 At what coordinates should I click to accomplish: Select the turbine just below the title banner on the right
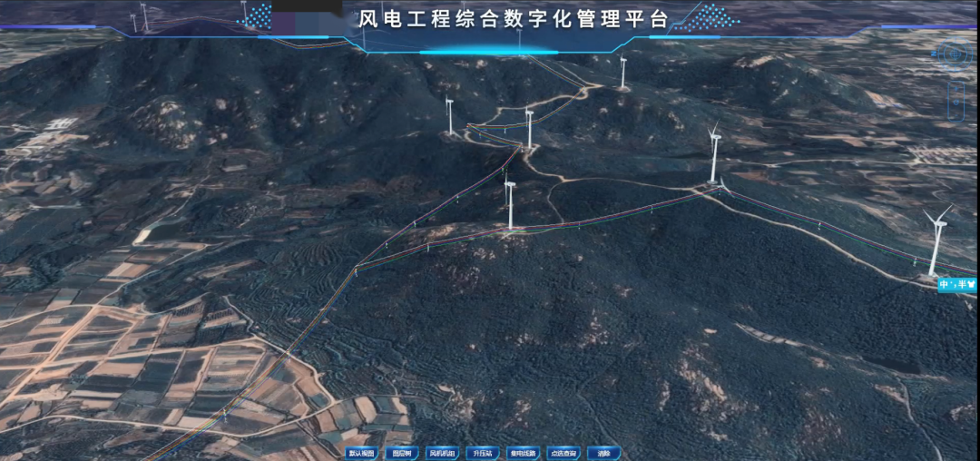click(x=622, y=73)
